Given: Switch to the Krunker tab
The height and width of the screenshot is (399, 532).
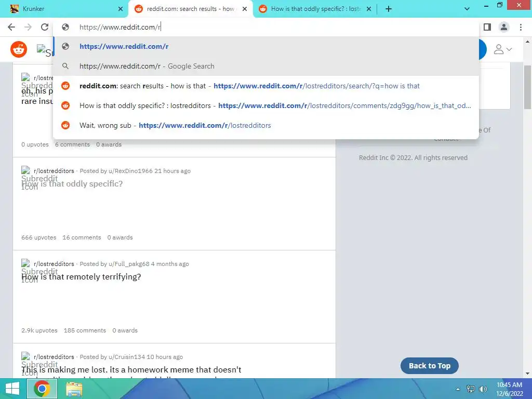Looking at the screenshot, I should pos(64,9).
